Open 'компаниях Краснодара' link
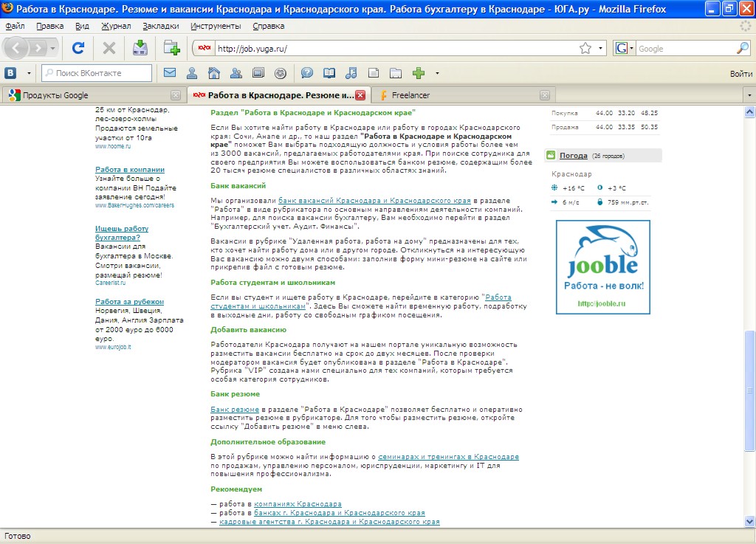The height and width of the screenshot is (544, 756). (x=298, y=504)
